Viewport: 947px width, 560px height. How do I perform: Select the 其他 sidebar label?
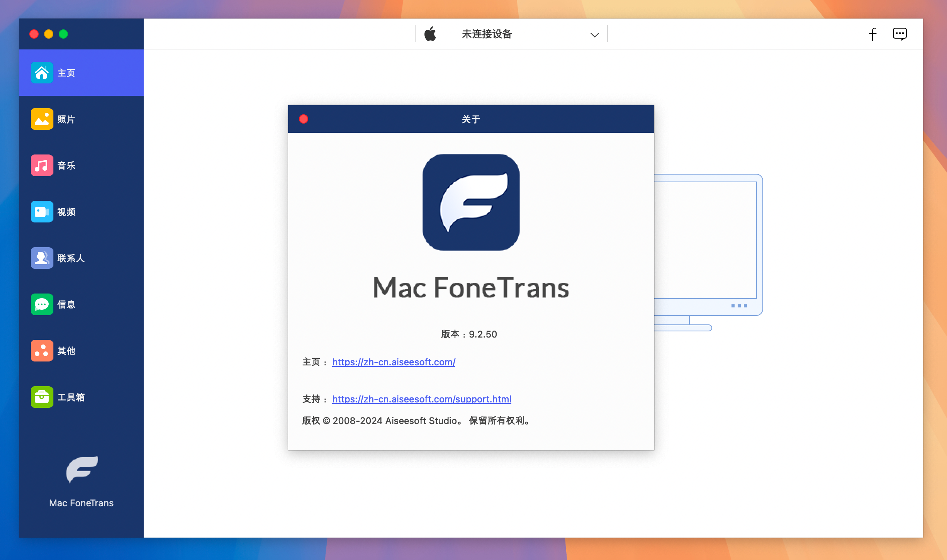66,351
